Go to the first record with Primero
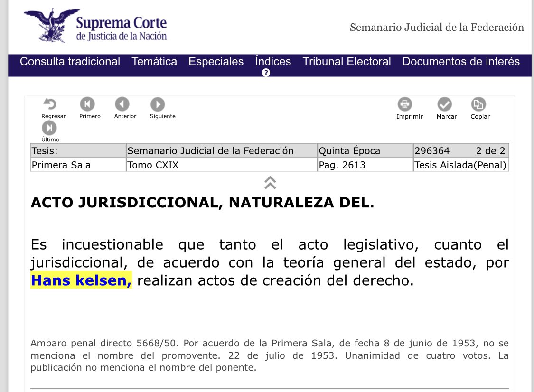534x392 pixels. 87,104
